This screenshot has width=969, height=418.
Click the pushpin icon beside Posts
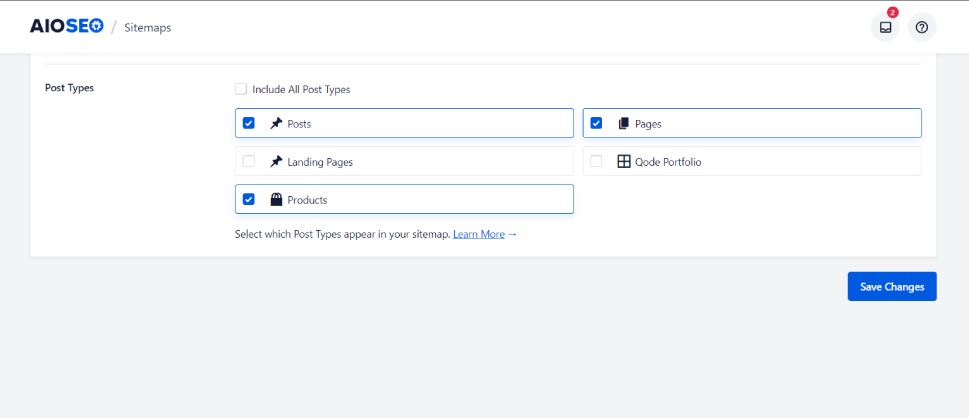[276, 124]
